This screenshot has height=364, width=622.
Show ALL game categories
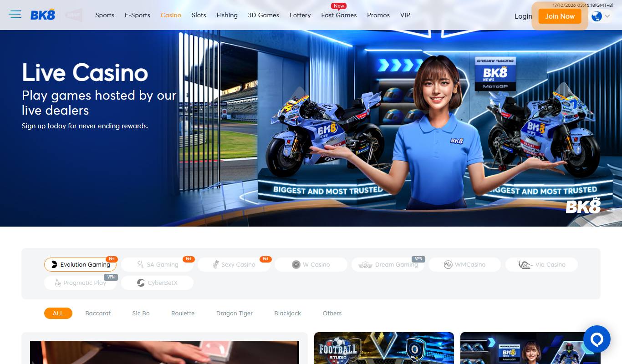58,313
